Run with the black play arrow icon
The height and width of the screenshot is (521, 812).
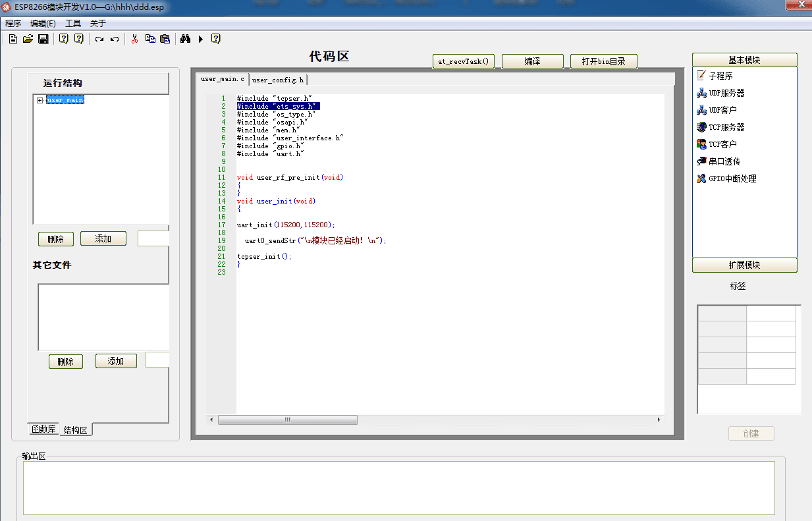pyautogui.click(x=200, y=39)
